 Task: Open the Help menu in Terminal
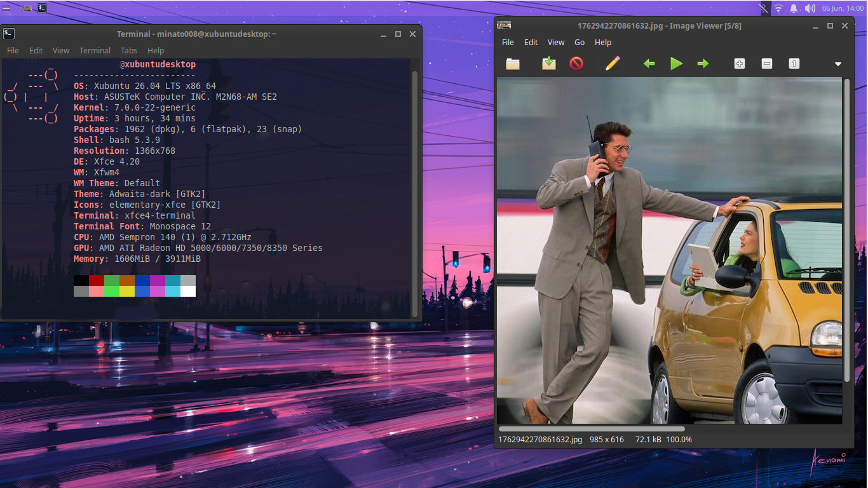(156, 50)
